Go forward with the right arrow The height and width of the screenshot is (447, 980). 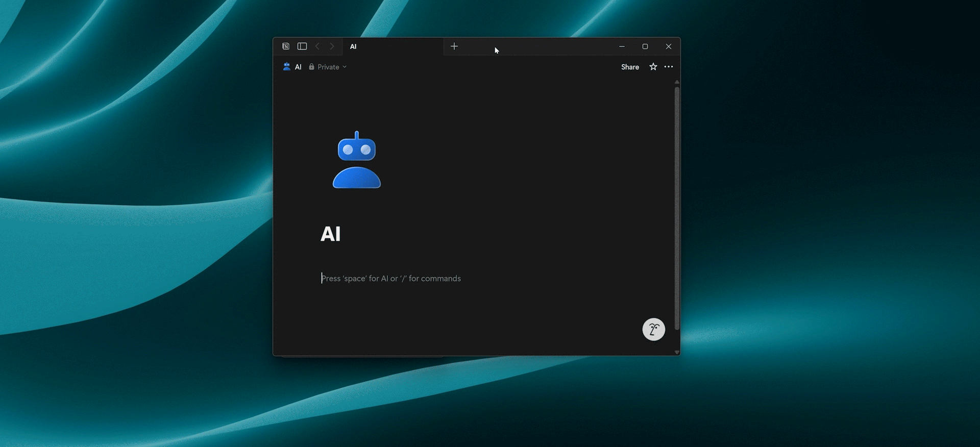click(x=332, y=46)
